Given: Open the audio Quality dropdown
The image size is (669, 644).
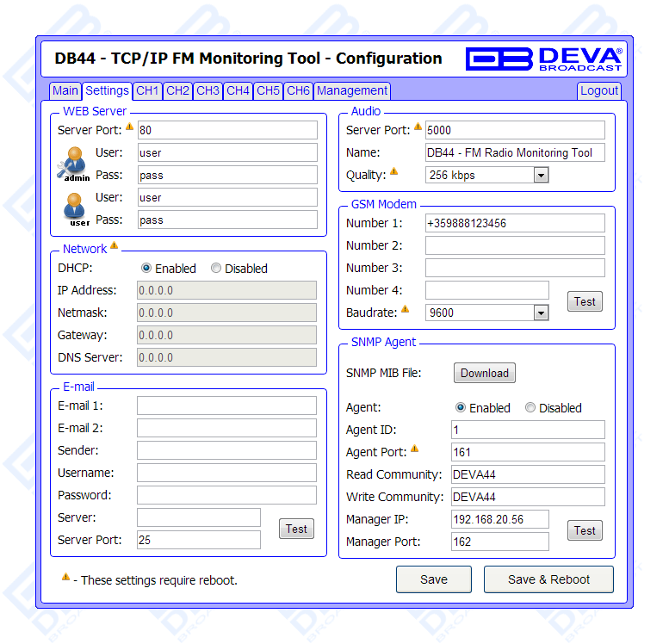Looking at the screenshot, I should [541, 176].
